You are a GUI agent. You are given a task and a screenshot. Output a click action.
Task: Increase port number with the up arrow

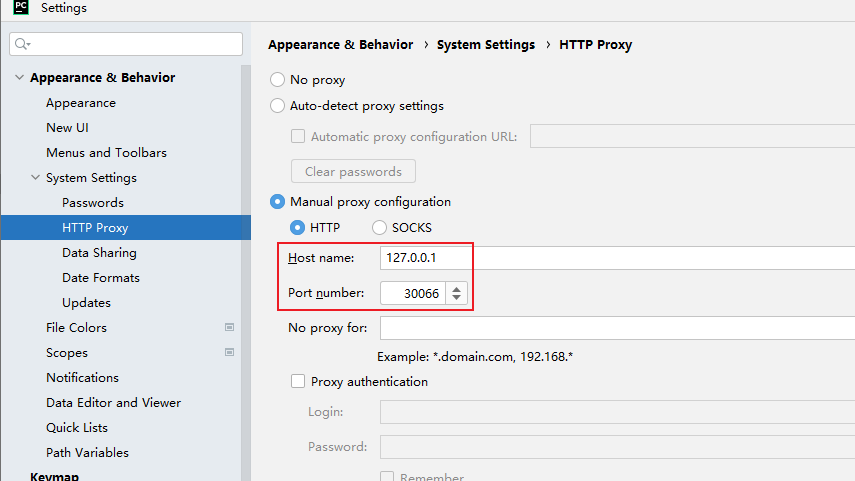click(x=456, y=288)
